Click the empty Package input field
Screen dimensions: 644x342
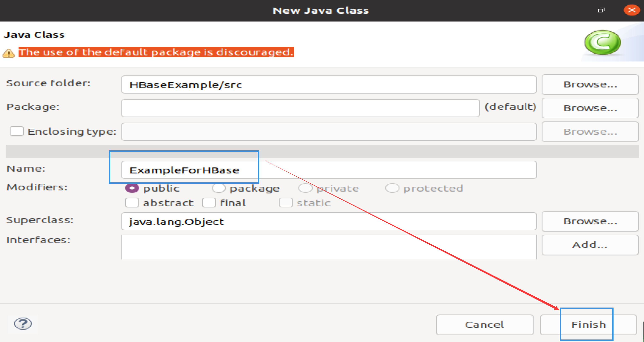click(301, 108)
